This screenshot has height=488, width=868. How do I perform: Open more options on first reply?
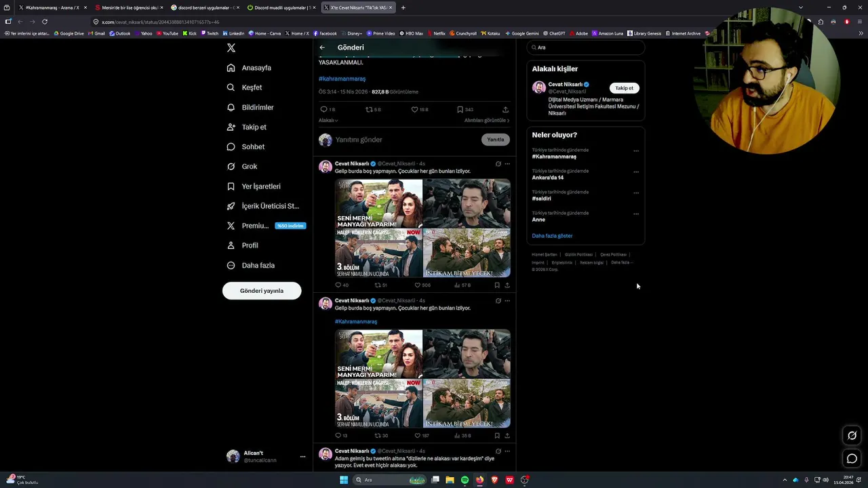(507, 164)
